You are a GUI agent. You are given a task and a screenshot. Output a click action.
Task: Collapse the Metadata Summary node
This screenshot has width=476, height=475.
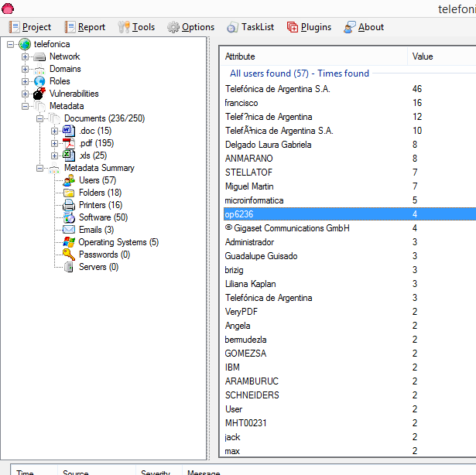(39, 168)
